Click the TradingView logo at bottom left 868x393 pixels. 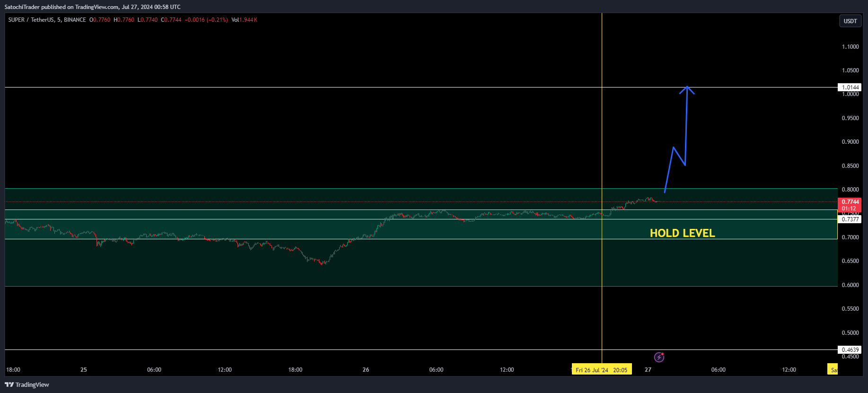tap(27, 384)
